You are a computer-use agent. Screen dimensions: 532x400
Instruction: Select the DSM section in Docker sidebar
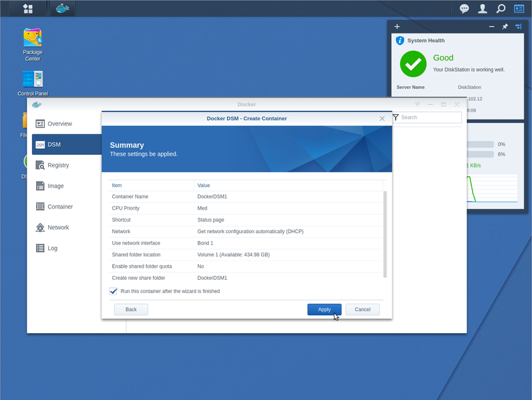tap(67, 144)
